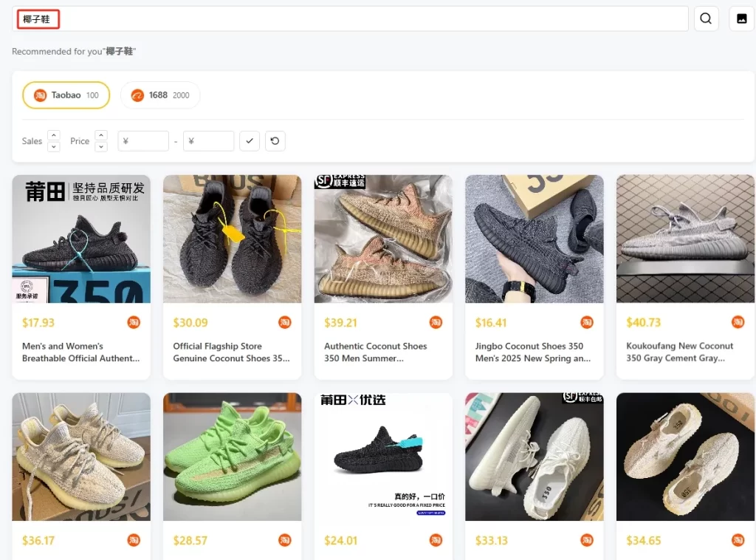Click Taobao badge on $17.93 item
This screenshot has height=560, width=756.
[134, 322]
